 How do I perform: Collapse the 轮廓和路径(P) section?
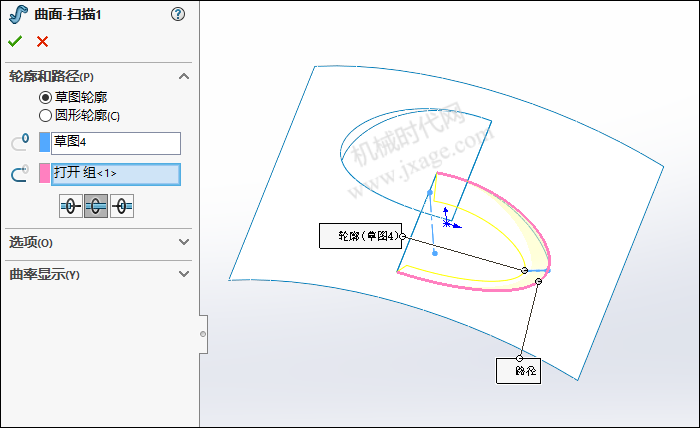pyautogui.click(x=184, y=76)
